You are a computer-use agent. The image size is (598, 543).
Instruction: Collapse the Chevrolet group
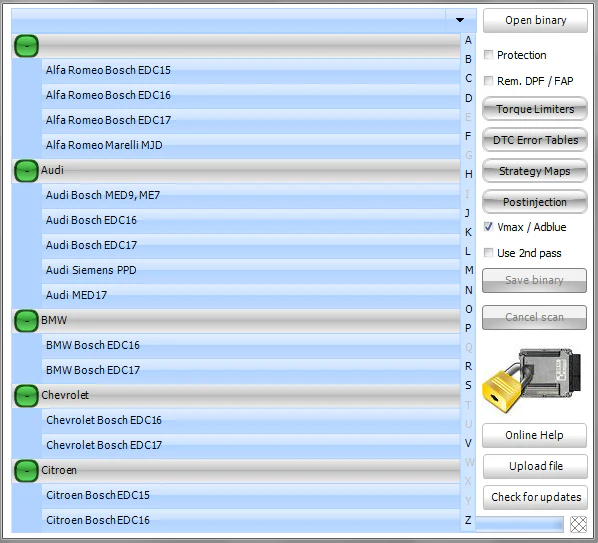(26, 395)
